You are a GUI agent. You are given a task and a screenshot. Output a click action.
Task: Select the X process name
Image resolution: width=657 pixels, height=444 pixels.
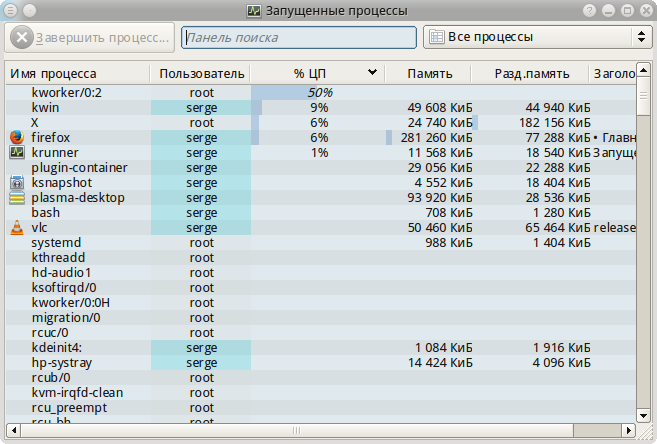(35, 122)
